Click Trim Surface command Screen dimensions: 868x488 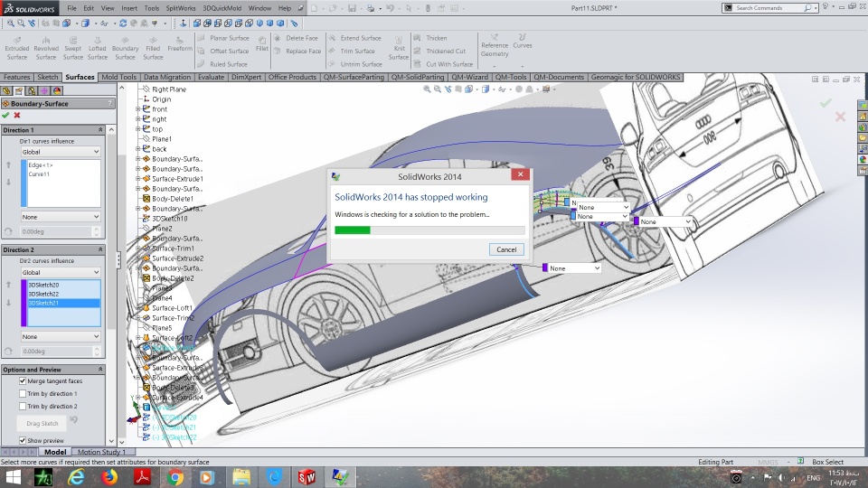[352, 51]
